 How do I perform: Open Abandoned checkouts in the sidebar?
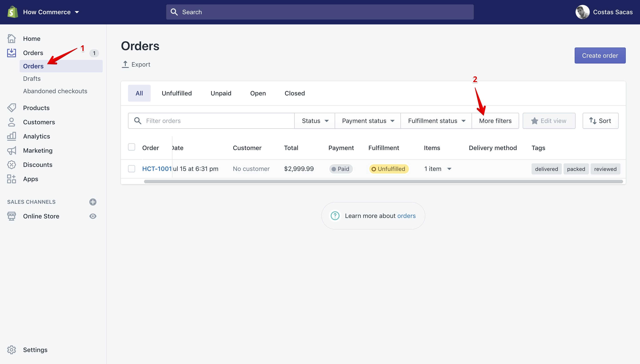coord(55,91)
